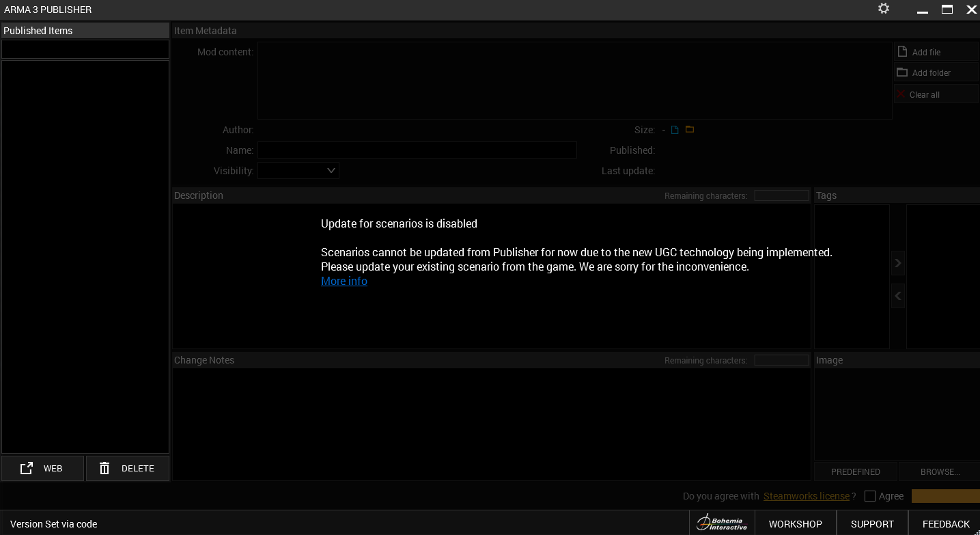Follow the More info link
Image resolution: width=980 pixels, height=535 pixels.
pyautogui.click(x=344, y=281)
